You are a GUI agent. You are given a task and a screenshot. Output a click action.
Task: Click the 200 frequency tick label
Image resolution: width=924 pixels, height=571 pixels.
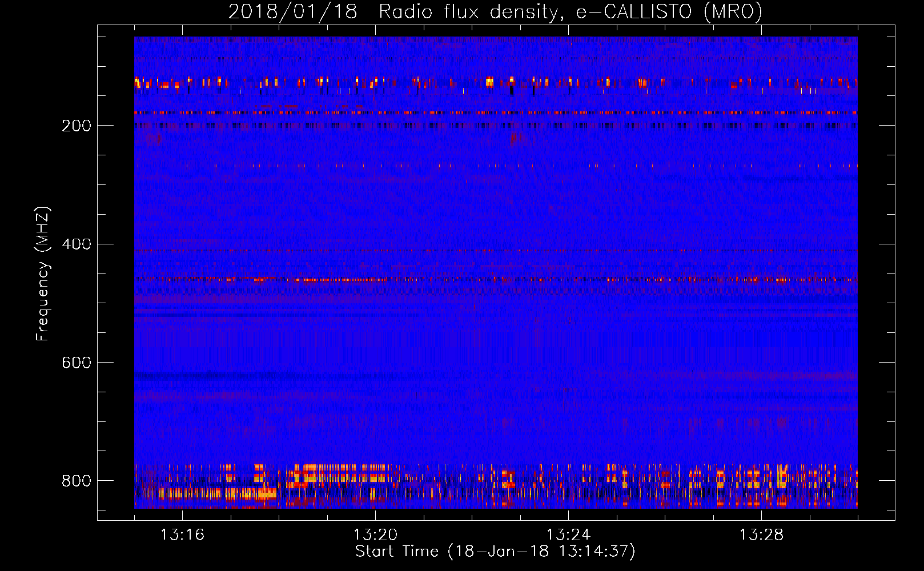click(77, 126)
